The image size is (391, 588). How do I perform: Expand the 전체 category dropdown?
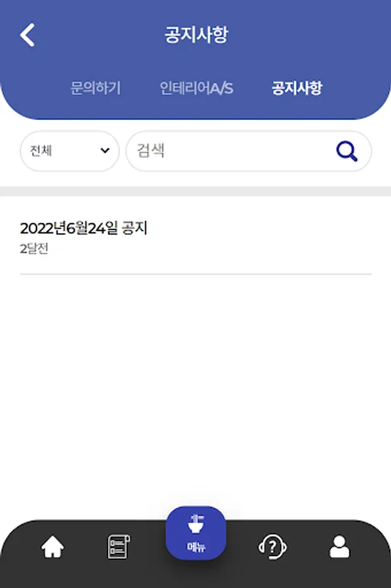[x=70, y=151]
